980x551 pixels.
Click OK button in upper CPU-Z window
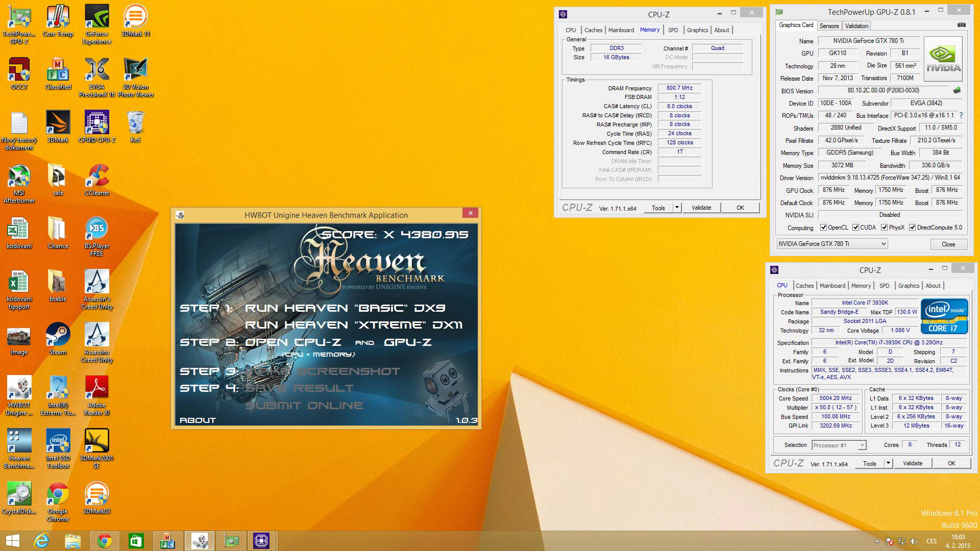pos(740,208)
